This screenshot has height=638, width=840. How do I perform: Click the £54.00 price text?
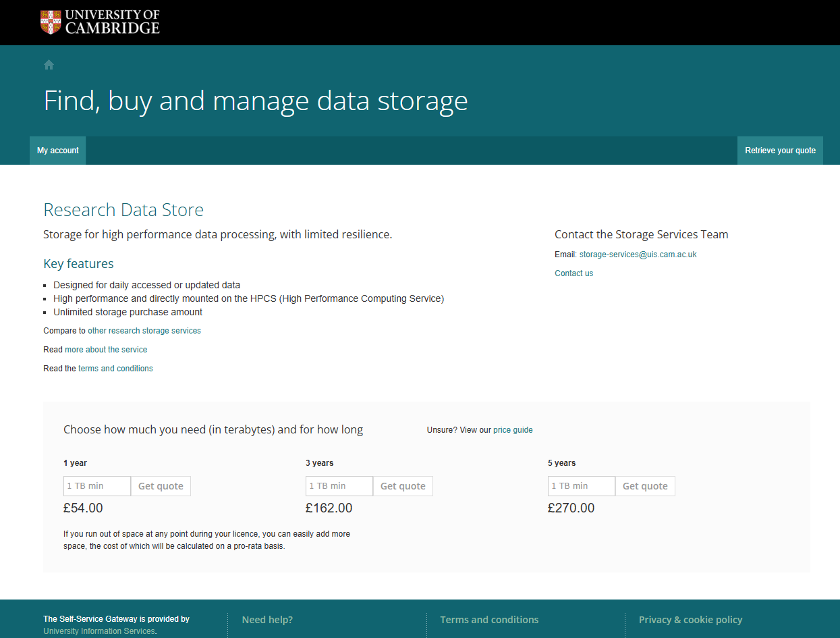[83, 508]
